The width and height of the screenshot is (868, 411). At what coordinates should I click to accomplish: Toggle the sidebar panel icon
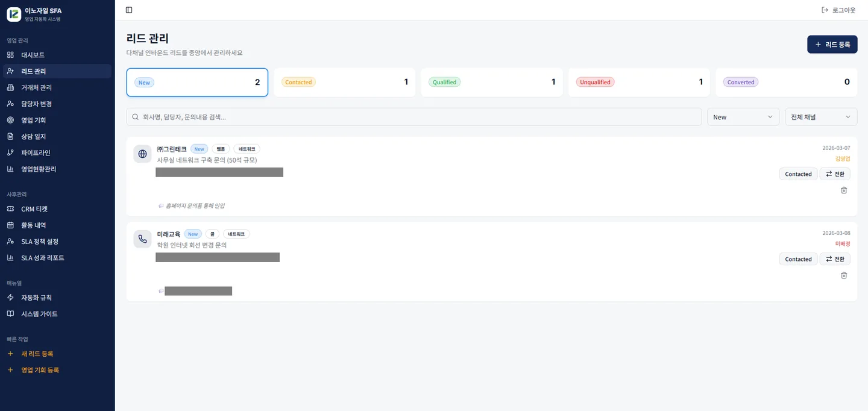(129, 10)
